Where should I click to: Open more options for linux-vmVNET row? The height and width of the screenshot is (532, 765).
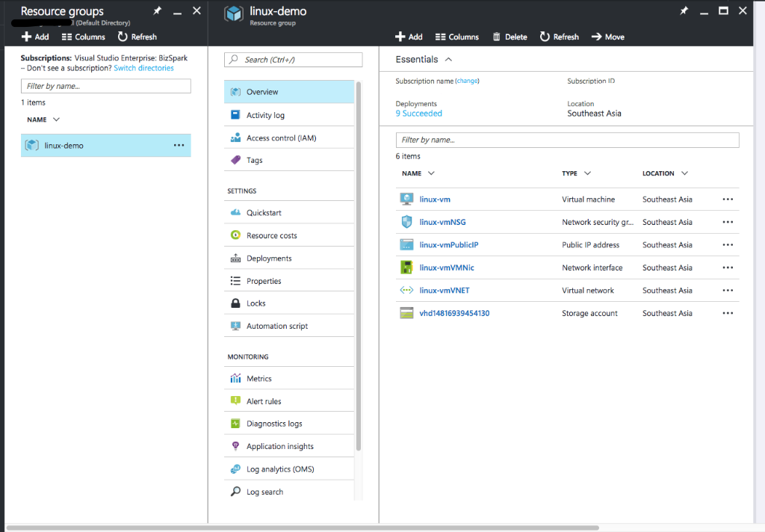[x=728, y=291]
